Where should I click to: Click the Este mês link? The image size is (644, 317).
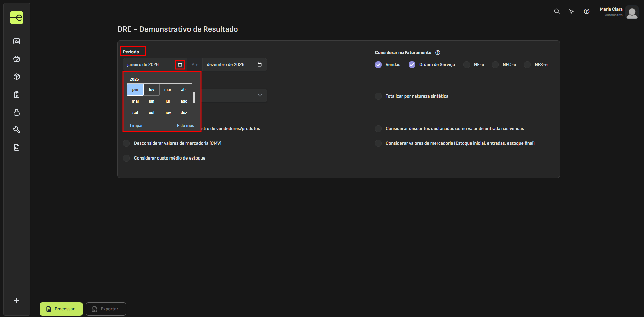click(185, 126)
